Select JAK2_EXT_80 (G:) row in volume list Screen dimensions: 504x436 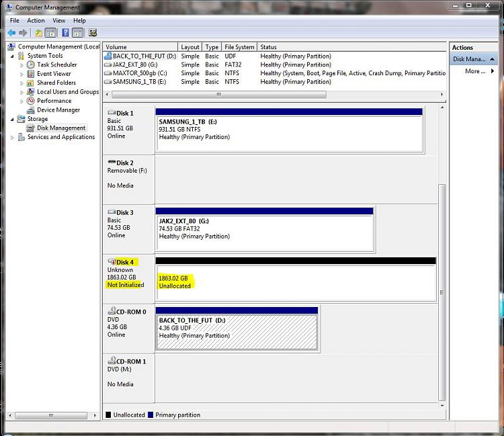point(274,64)
